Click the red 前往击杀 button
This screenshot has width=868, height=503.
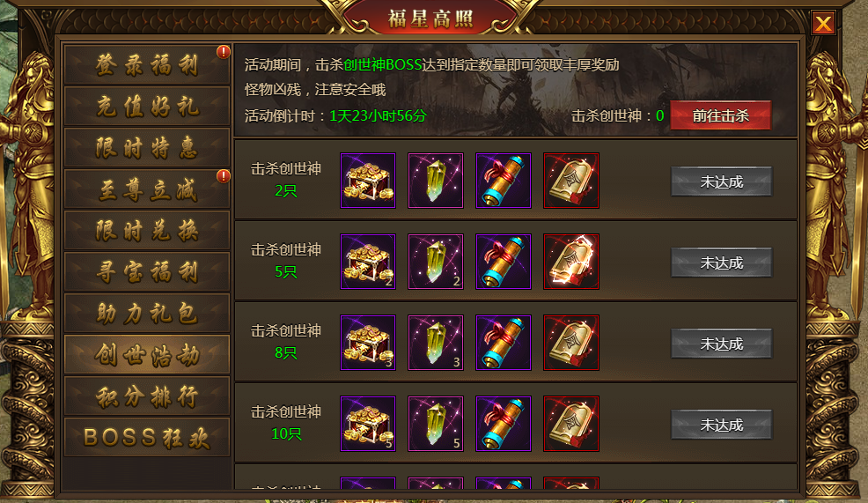pos(720,115)
